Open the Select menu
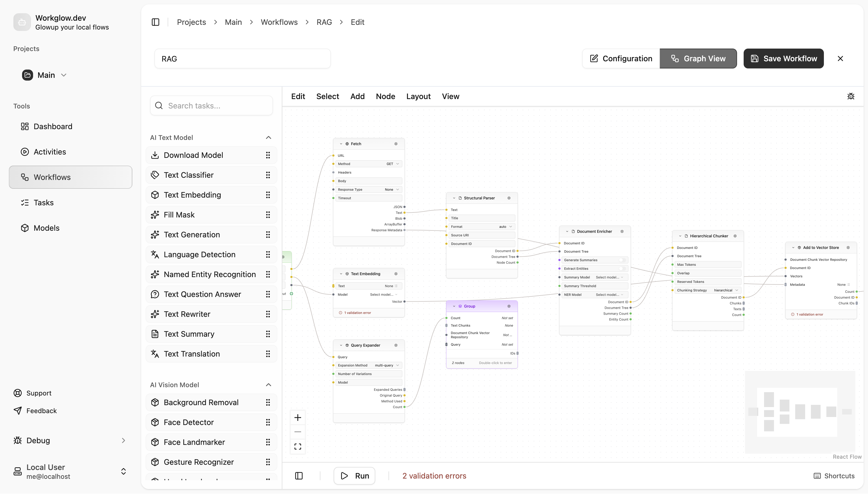Image resolution: width=868 pixels, height=494 pixels. pos(327,96)
